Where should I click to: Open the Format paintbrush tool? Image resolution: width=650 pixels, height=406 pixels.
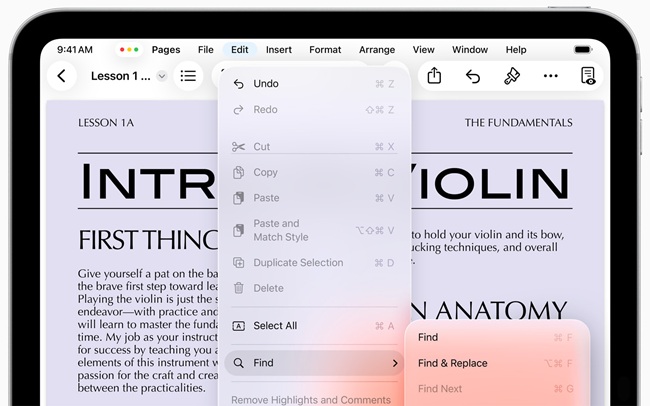coord(512,76)
